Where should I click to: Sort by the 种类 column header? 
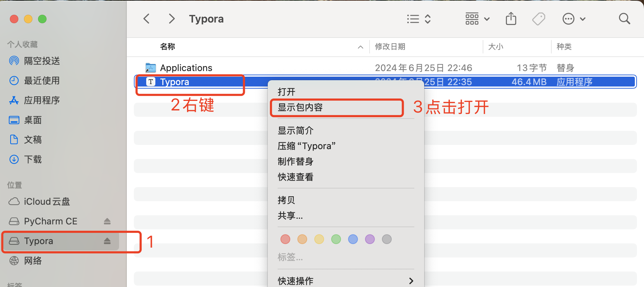coord(564,46)
